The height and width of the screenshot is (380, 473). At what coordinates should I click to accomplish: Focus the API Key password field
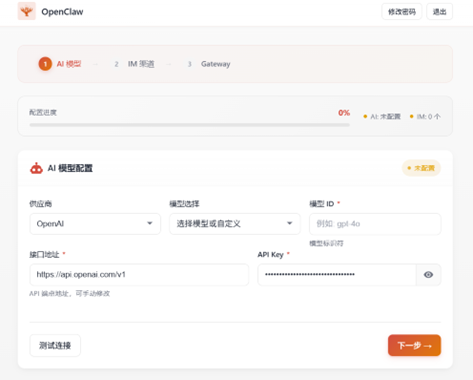click(337, 275)
